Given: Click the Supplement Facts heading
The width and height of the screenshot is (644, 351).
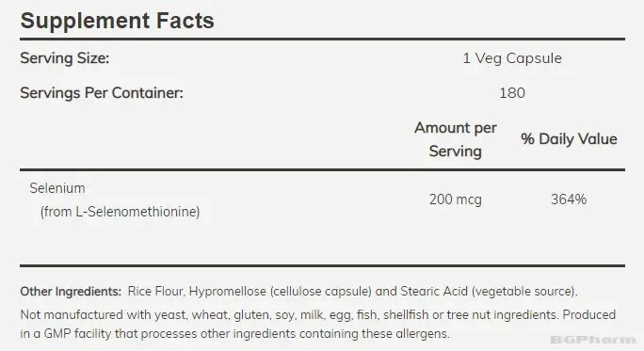Looking at the screenshot, I should pos(117,21).
